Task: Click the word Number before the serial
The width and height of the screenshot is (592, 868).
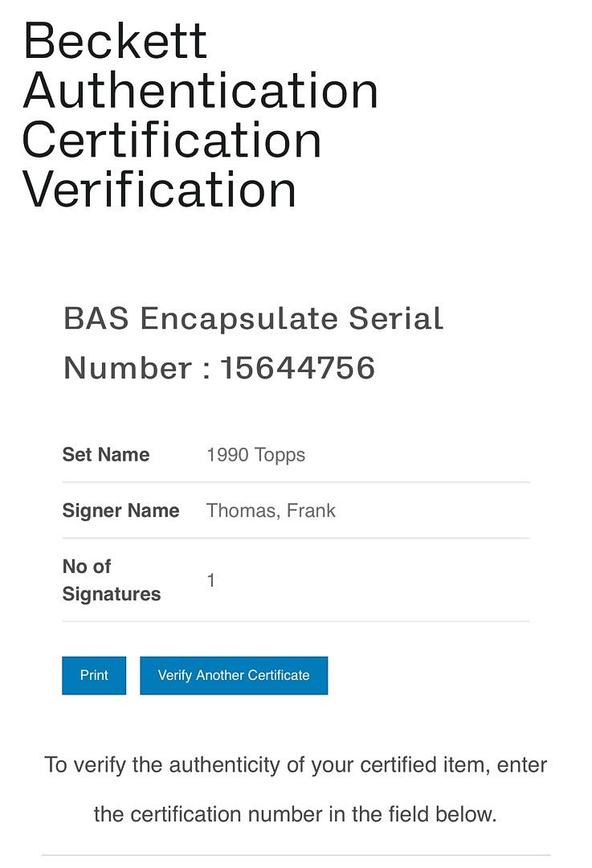Action: pyautogui.click(x=128, y=368)
